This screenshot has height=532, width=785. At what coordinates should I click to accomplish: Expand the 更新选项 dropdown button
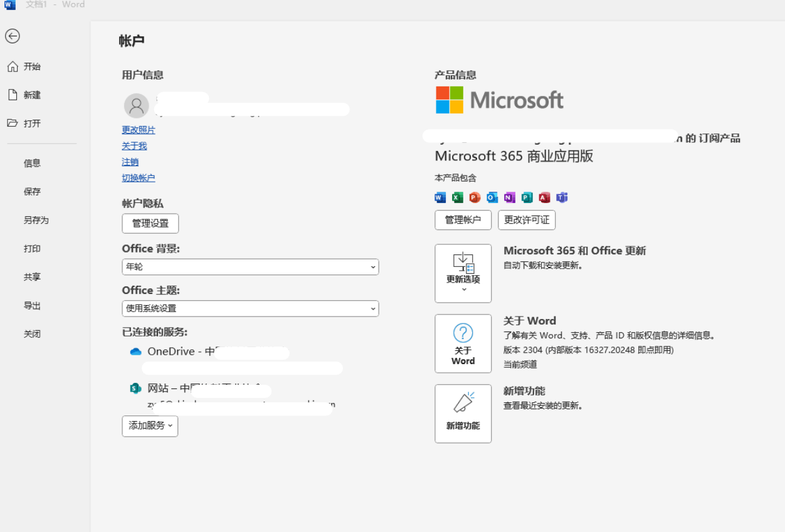click(x=463, y=273)
